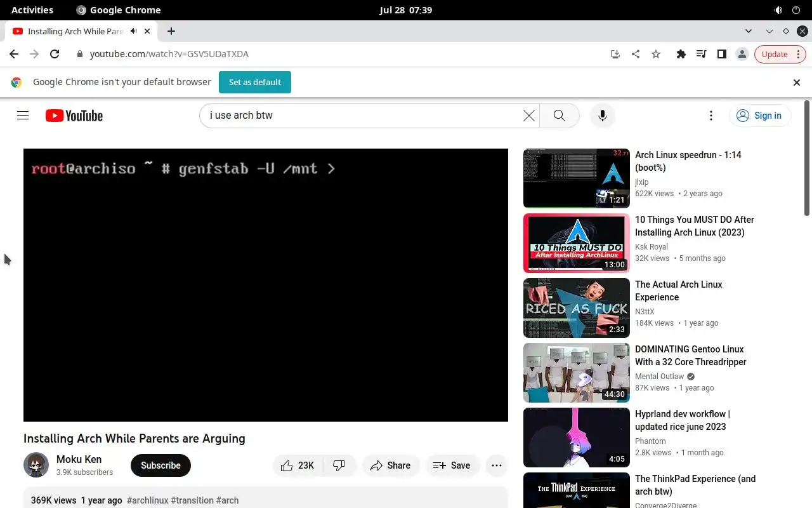Click the #arch hashtag
This screenshot has width=812, height=508.
(x=228, y=500)
